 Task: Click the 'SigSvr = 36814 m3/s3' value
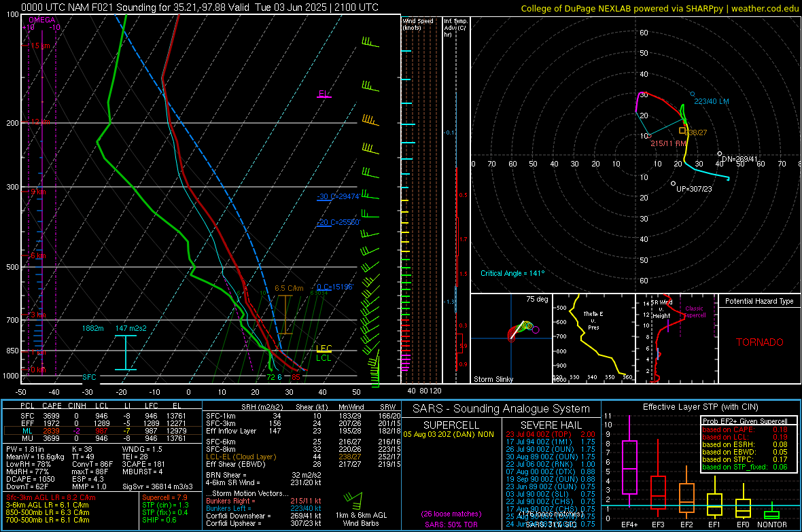click(158, 486)
